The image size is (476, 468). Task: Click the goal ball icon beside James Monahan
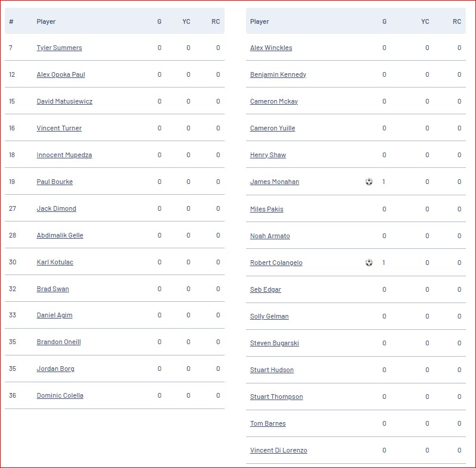(x=369, y=182)
